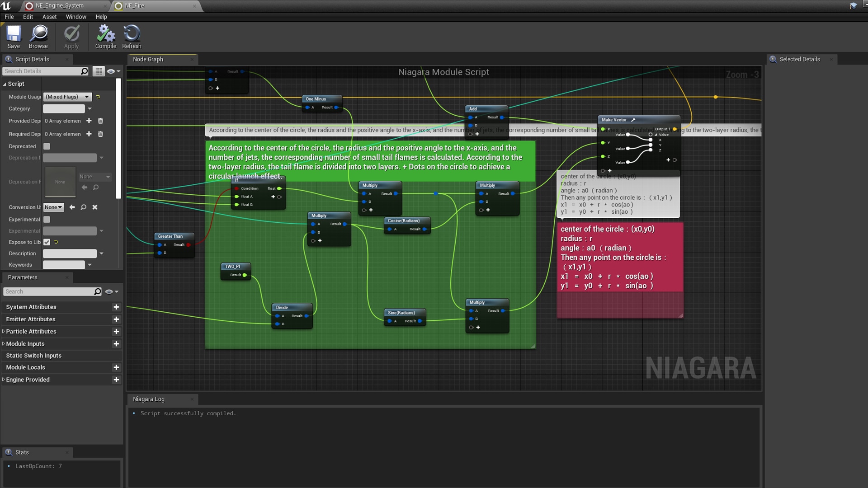Open the Conversion Utility None dropdown
868x488 pixels.
coord(53,207)
